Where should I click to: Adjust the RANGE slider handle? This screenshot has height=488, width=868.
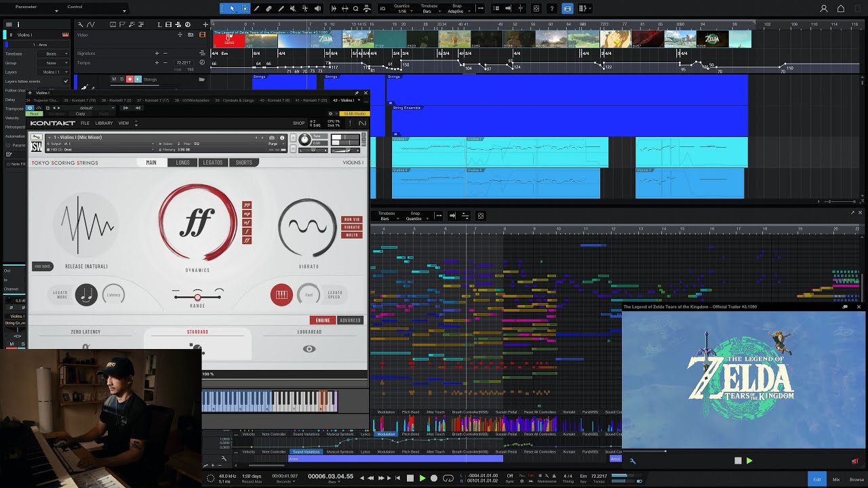(x=197, y=297)
